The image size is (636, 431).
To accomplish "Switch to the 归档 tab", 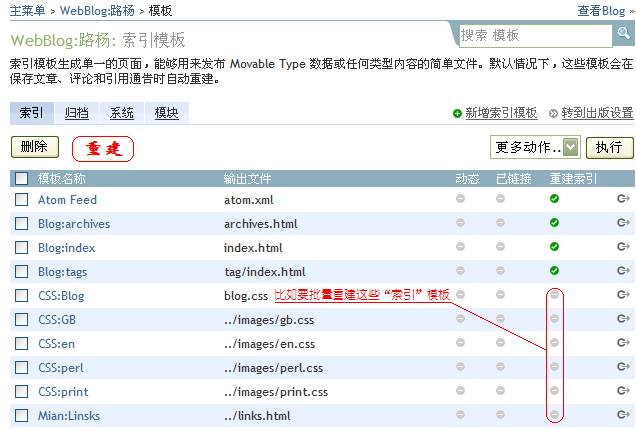I will pyautogui.click(x=77, y=113).
